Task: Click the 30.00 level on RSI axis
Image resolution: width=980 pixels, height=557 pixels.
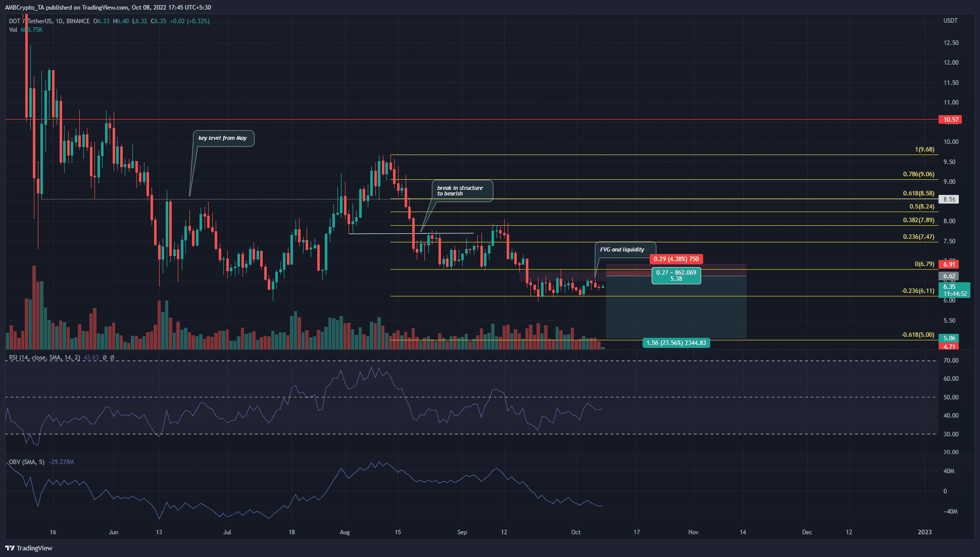Action: click(x=951, y=434)
